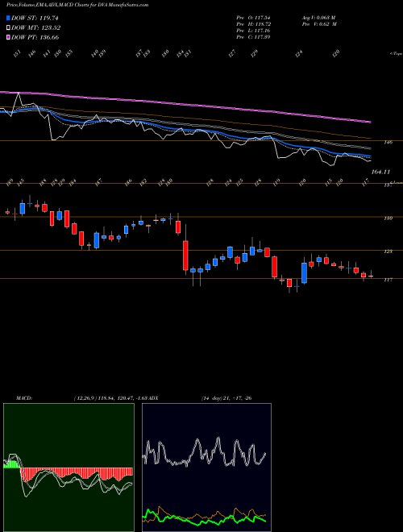The image size is (403, 532).
Task: Click the 'Pre L: 117.16' value
Action: 253,31
